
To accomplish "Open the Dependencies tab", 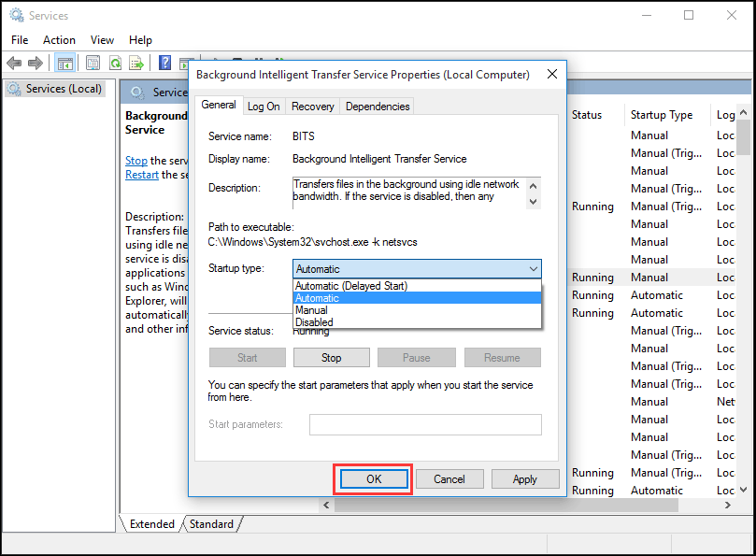I will (x=377, y=106).
